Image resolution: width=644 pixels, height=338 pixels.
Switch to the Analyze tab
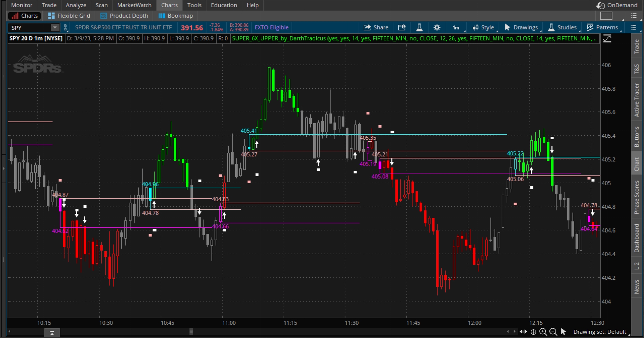[76, 5]
